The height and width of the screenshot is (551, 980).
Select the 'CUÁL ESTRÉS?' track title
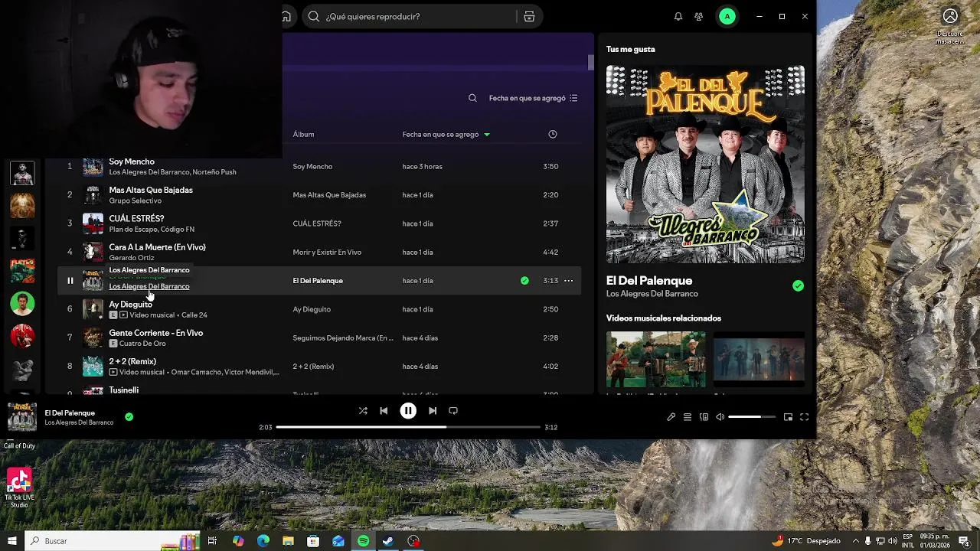[136, 218]
